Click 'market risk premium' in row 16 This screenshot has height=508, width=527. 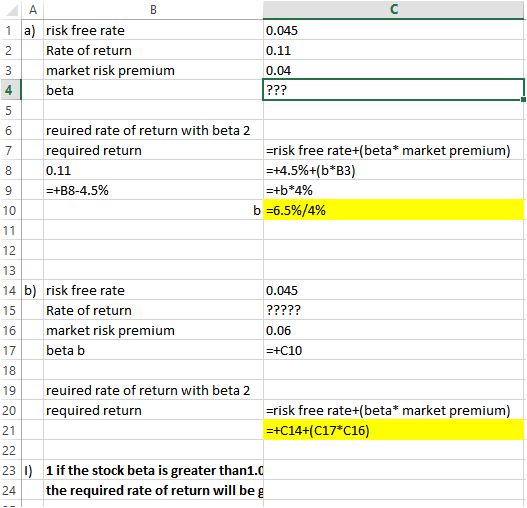110,330
